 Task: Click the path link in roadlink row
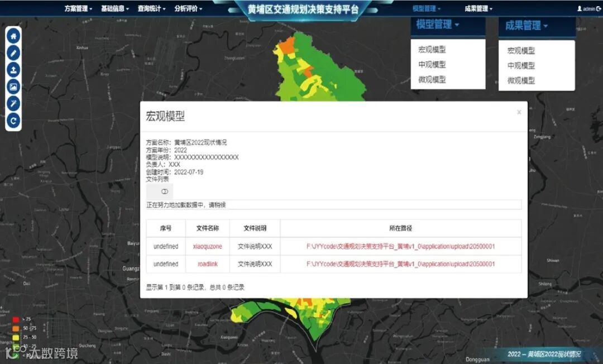pyautogui.click(x=401, y=264)
